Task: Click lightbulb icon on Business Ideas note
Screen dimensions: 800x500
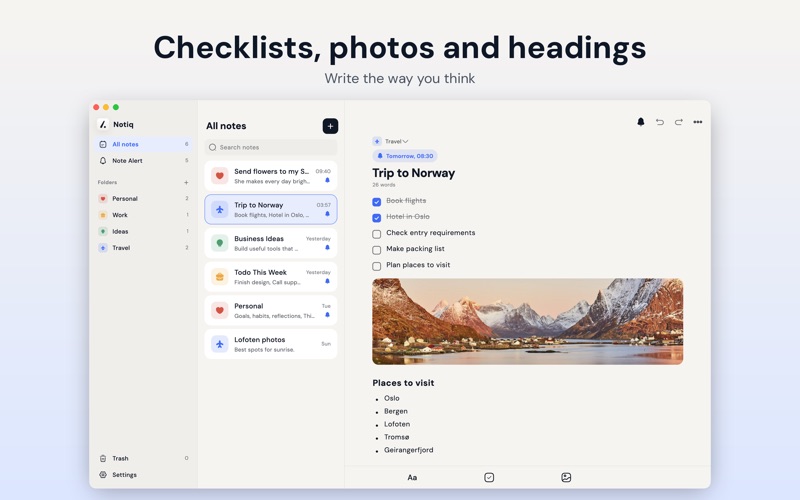Action: (219, 243)
